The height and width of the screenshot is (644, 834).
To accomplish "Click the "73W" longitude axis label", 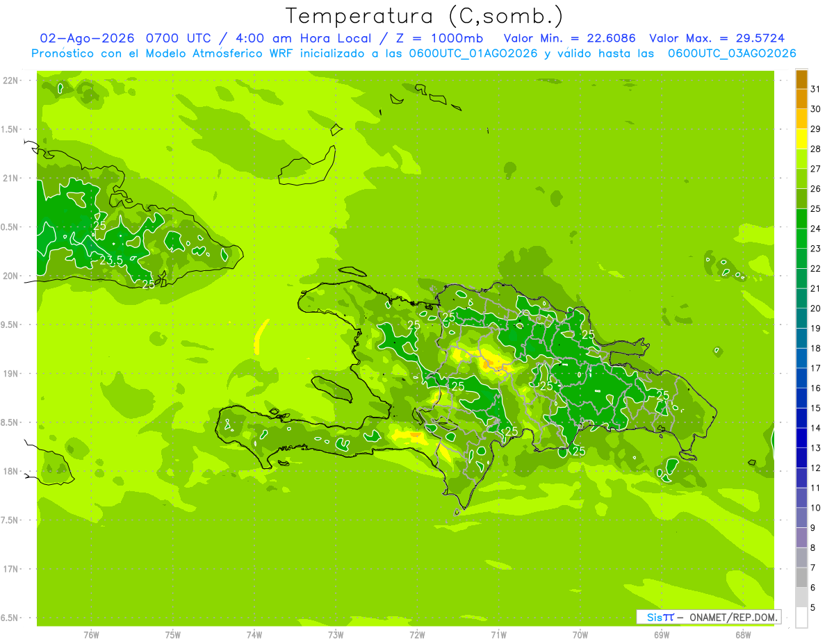I will (336, 635).
